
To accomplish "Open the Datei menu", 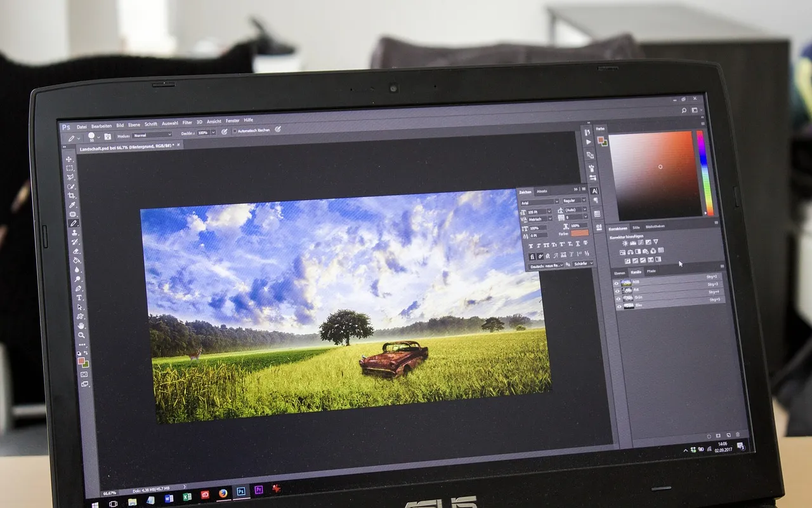I will 82,127.
